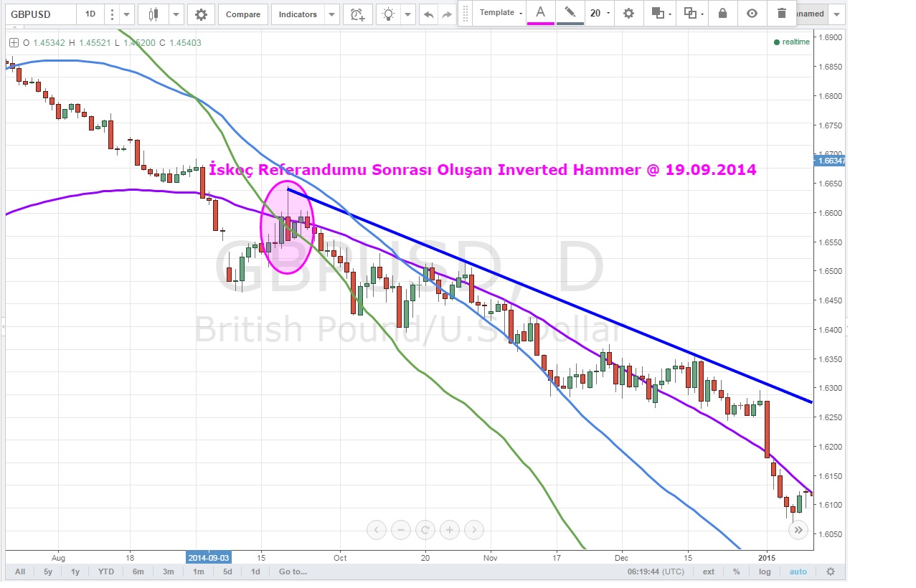Image resolution: width=916 pixels, height=588 pixels.
Task: Click the redo arrow
Action: (447, 14)
